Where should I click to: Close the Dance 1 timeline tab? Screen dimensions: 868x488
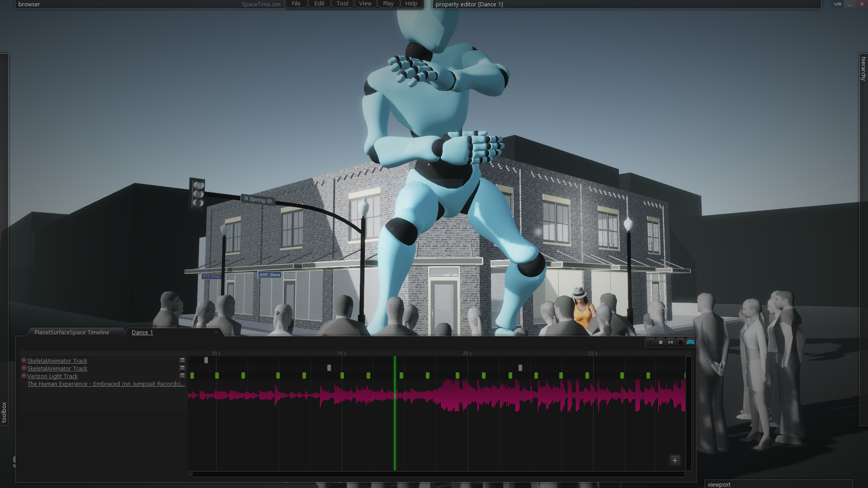[216, 332]
